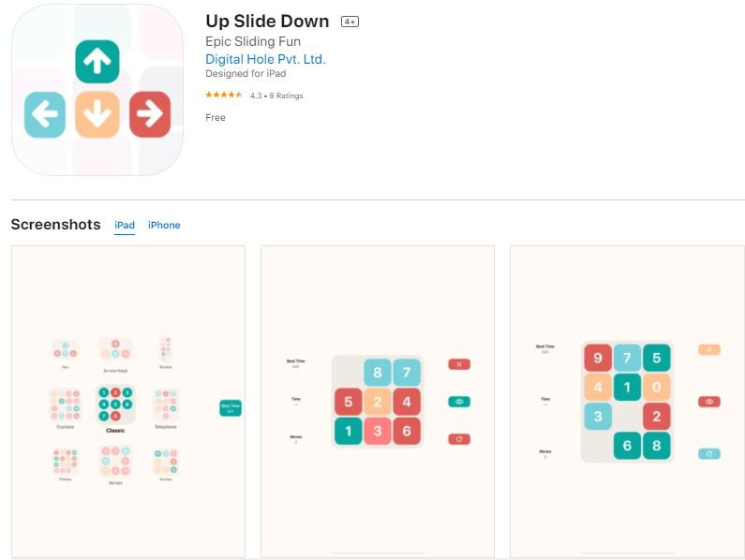Open the Digital Hole Pvt. Ltd. developer link
Image resolution: width=745 pixels, height=560 pixels.
[x=265, y=59]
